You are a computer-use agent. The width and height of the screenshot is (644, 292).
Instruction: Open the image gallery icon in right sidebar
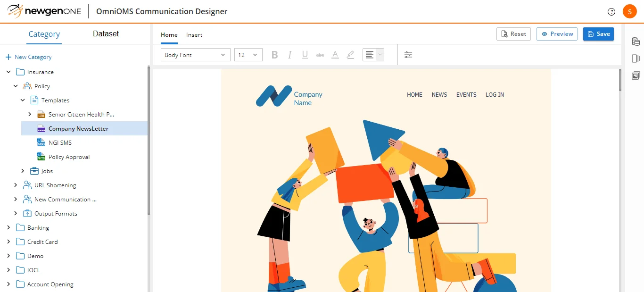[636, 75]
